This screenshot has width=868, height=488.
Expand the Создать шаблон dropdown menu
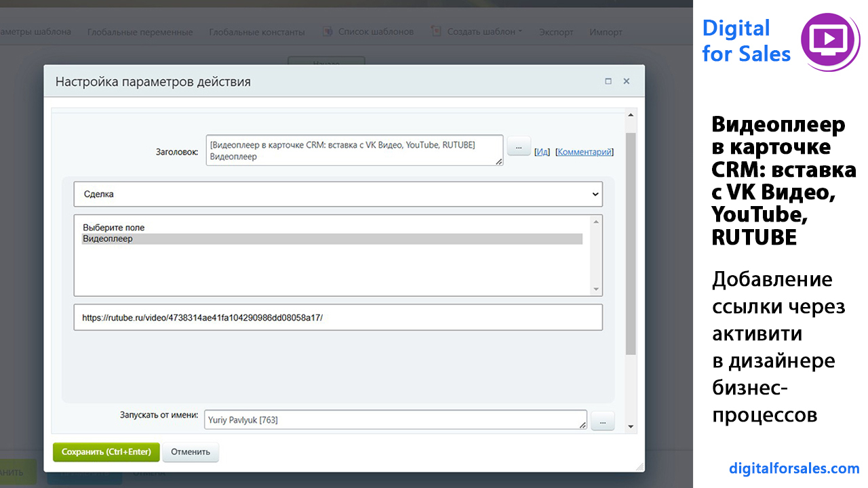pyautogui.click(x=520, y=32)
